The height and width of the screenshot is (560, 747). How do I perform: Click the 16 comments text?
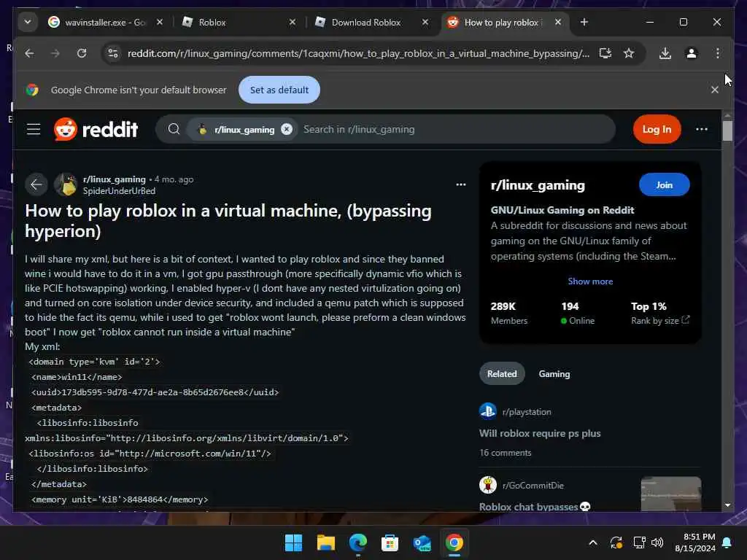click(x=505, y=452)
